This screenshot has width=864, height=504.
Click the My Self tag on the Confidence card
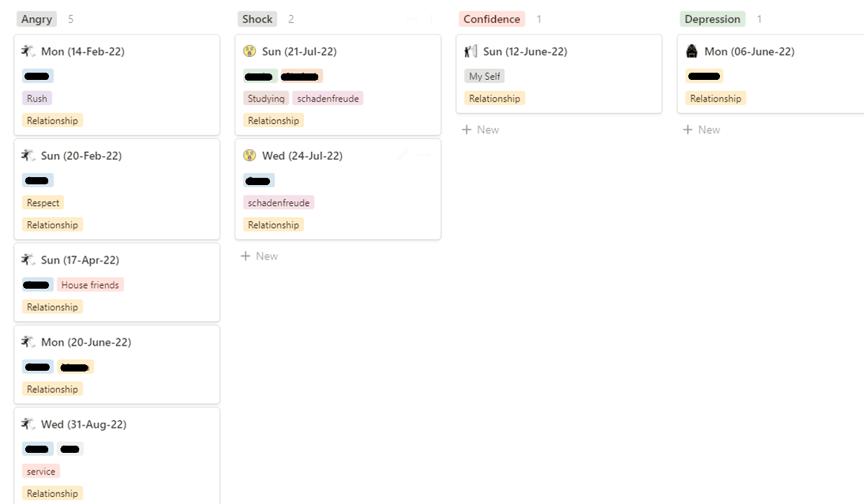click(485, 76)
